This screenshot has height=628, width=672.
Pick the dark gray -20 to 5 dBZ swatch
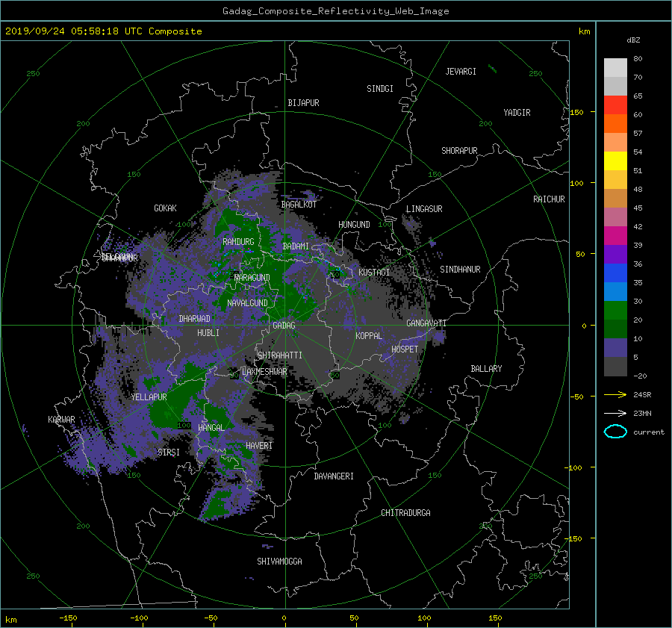615,367
